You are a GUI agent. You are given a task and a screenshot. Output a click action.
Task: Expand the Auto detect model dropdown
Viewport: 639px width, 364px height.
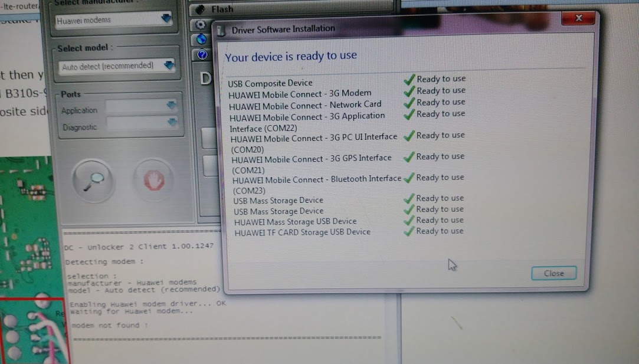click(169, 65)
